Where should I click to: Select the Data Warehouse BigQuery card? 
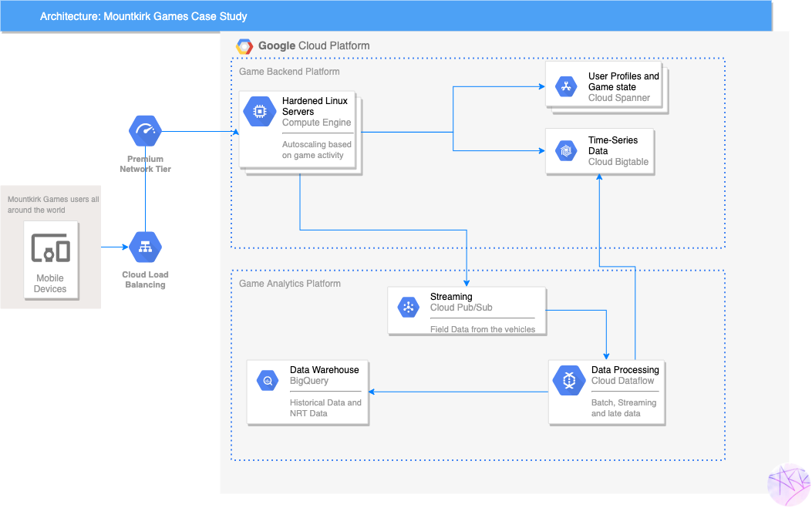[307, 392]
